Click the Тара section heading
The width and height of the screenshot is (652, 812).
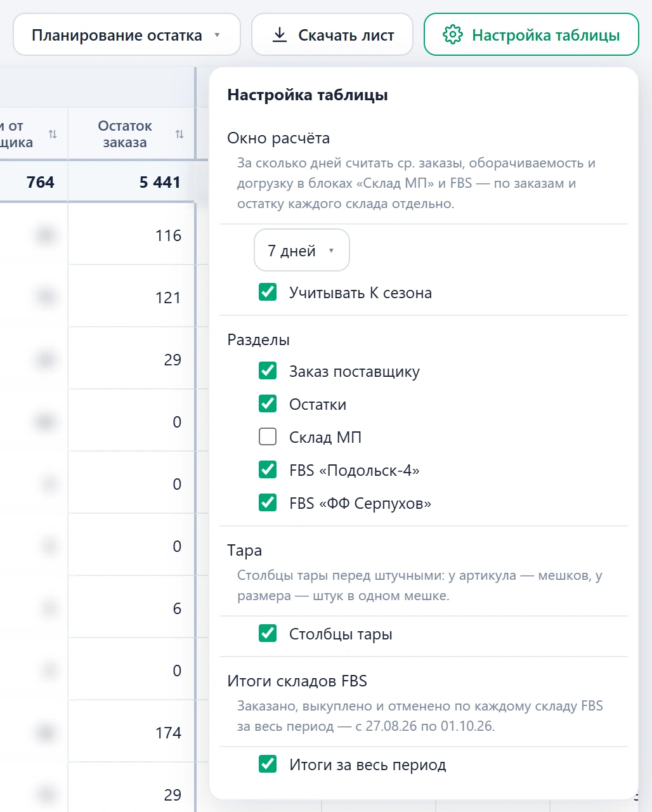[244, 550]
